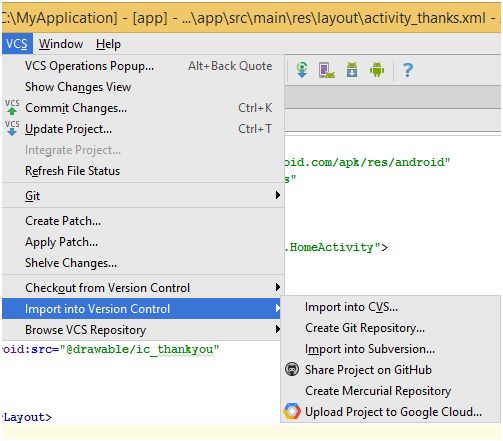This screenshot has width=503, height=441.
Task: Choose Show Changes View
Action: pyautogui.click(x=143, y=87)
